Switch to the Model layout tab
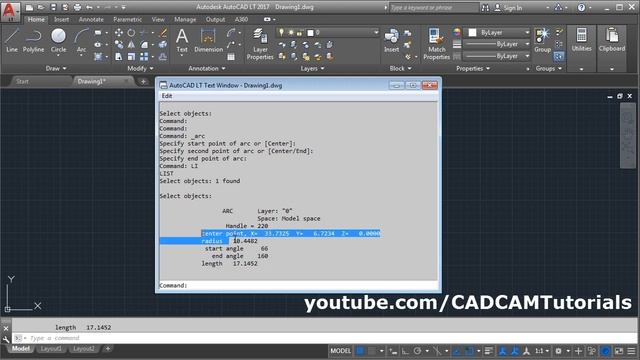Image resolution: width=640 pixels, height=360 pixels. click(21, 349)
